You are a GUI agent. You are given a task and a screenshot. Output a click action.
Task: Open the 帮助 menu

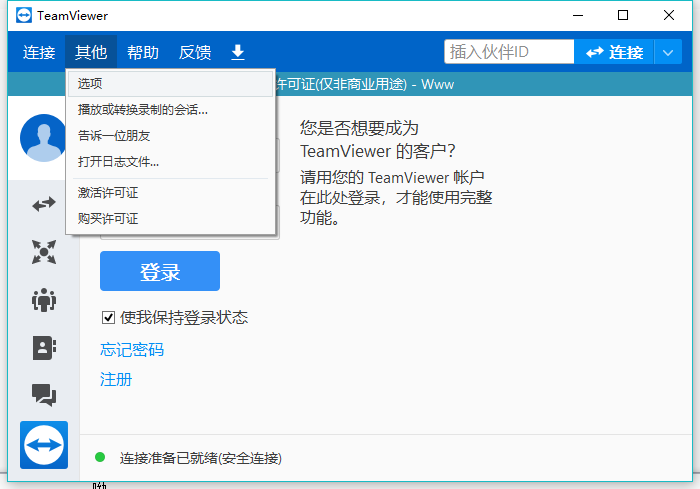143,52
